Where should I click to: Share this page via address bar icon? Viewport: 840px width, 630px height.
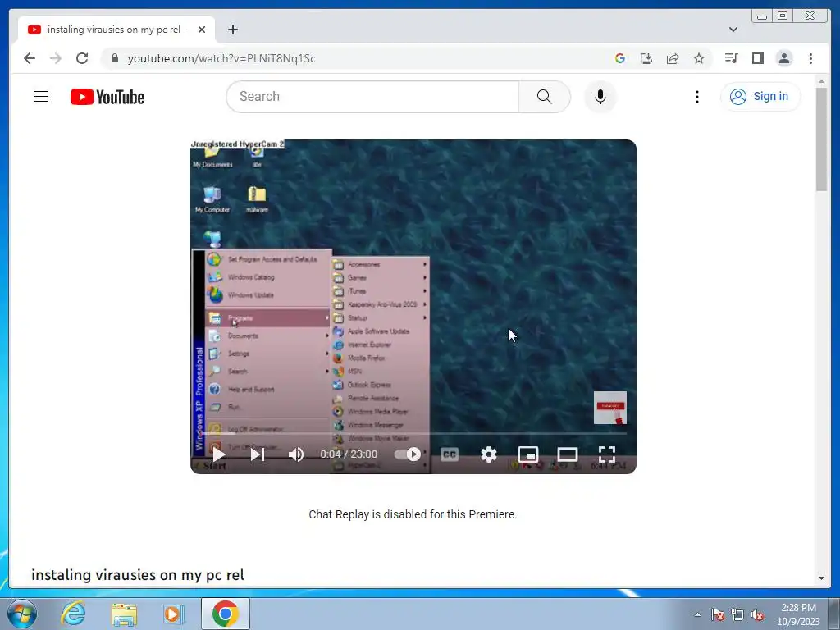(x=673, y=58)
